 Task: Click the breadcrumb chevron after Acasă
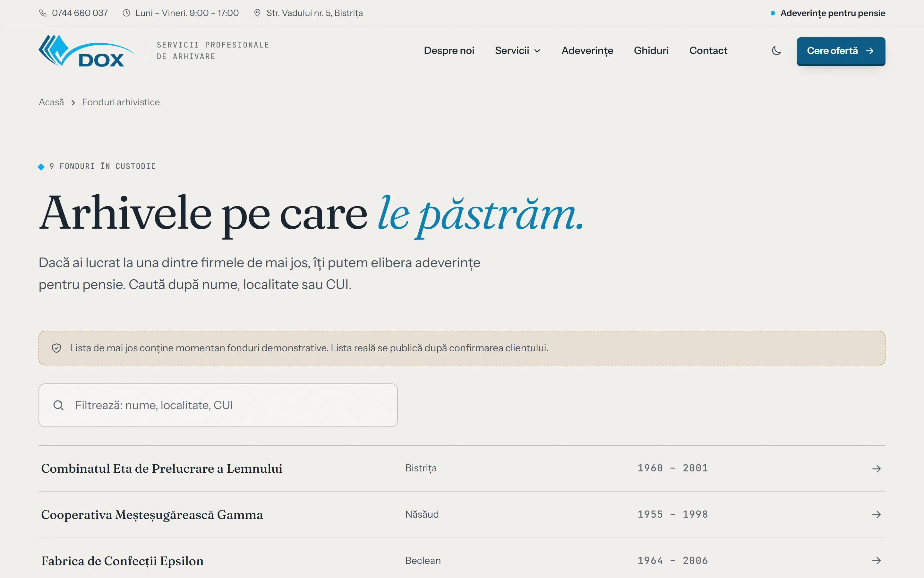tap(73, 102)
